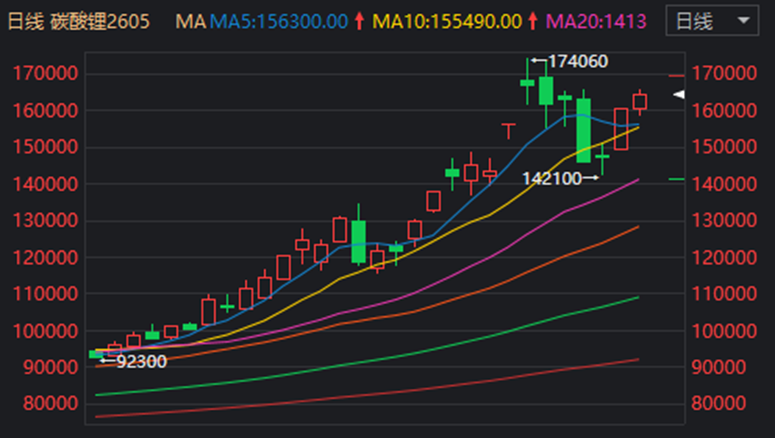
Task: Select the MA20 indicator label
Action: pyautogui.click(x=599, y=21)
